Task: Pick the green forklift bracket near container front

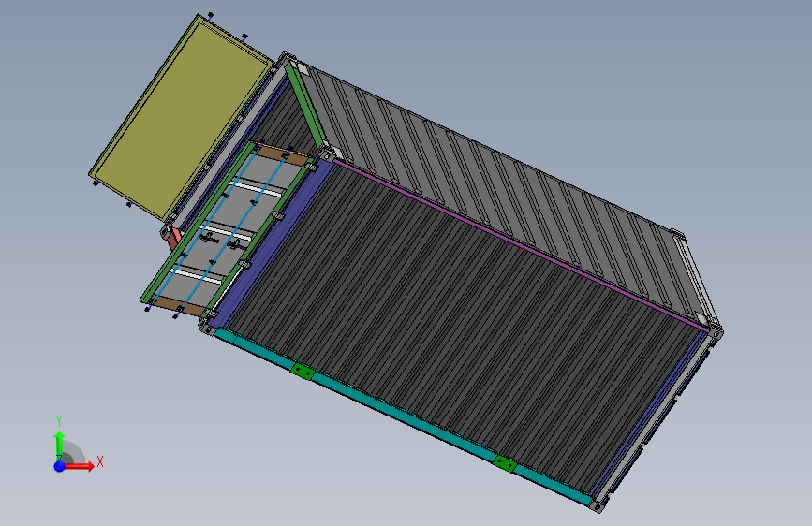Action: [x=303, y=372]
